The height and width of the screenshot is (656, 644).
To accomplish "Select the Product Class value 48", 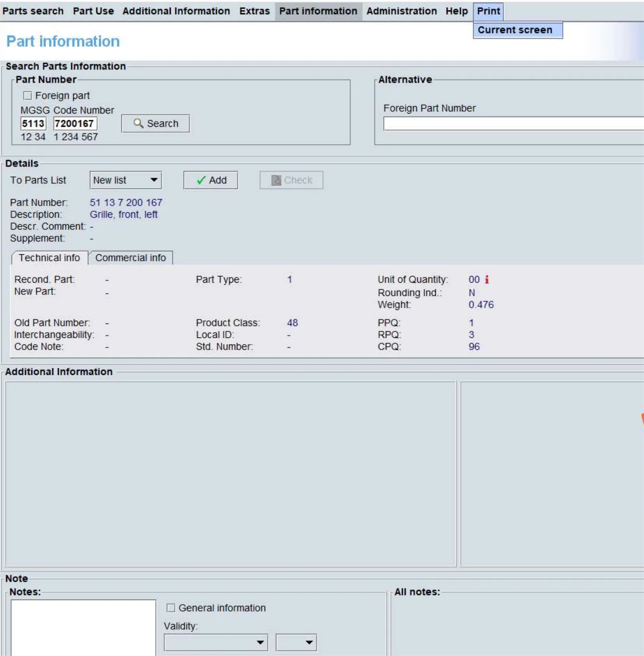I will pos(293,323).
